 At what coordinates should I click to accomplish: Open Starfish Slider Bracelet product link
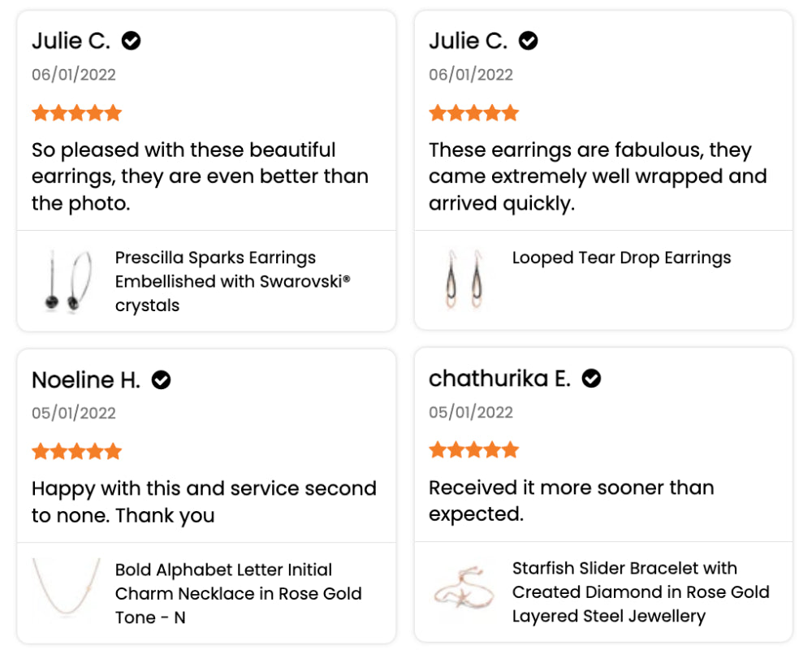click(641, 592)
